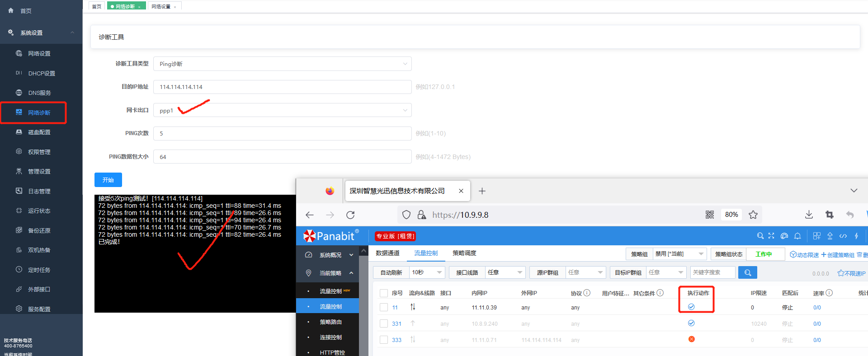The width and height of the screenshot is (868, 356).
Task: Click the browser reload icon
Action: (350, 215)
